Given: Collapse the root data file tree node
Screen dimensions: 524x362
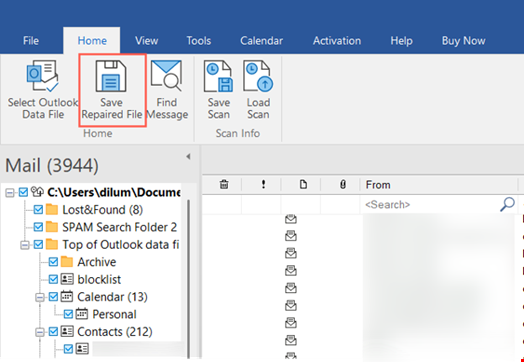Looking at the screenshot, I should (10, 193).
